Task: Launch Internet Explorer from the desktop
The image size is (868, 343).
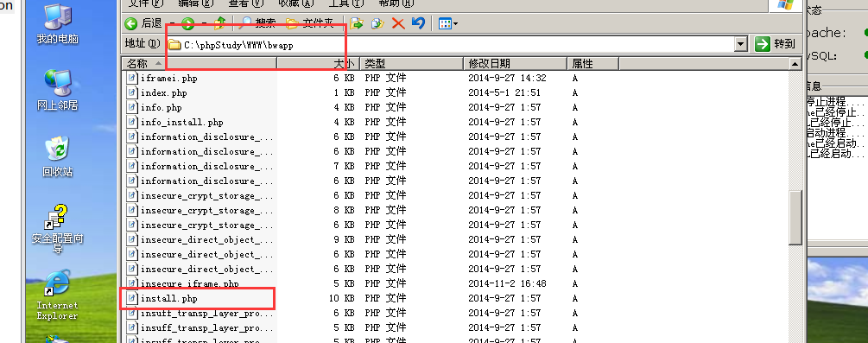Action: [58, 295]
